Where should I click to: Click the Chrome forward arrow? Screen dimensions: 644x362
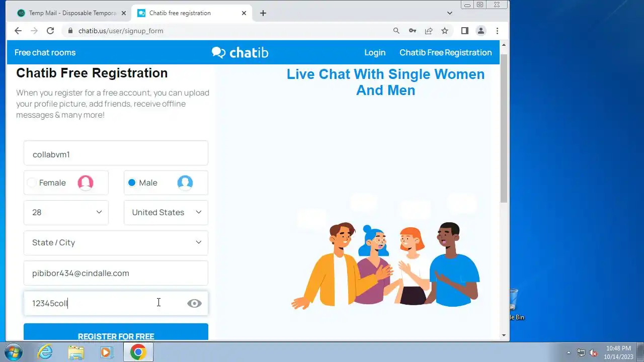tap(34, 31)
